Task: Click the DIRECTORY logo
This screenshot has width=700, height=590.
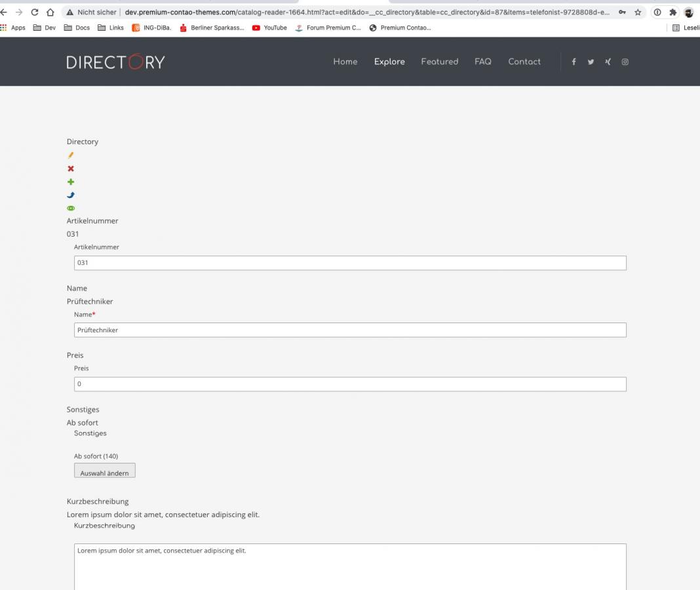Action: coord(115,62)
